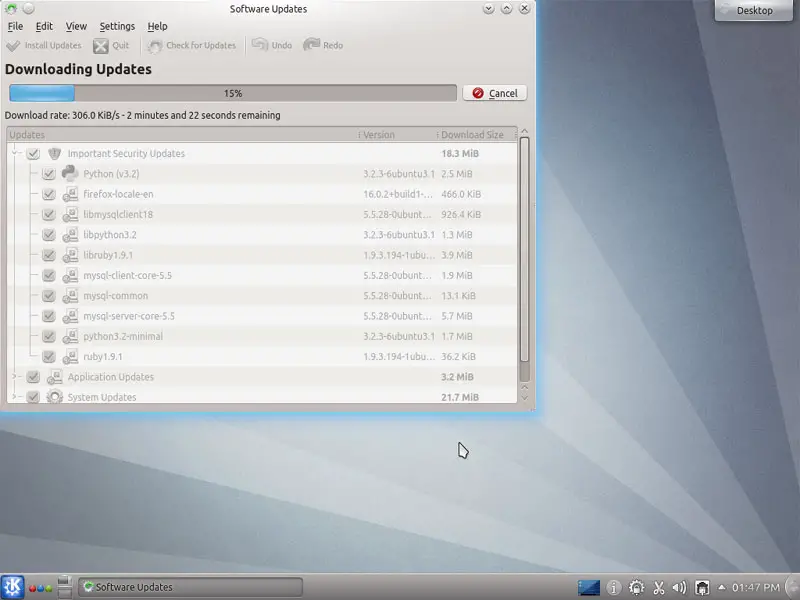The image size is (800, 600).
Task: Click the Install Updates checkmark icon
Action: click(x=13, y=46)
